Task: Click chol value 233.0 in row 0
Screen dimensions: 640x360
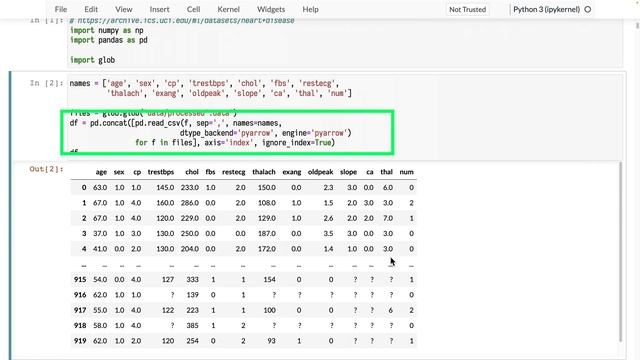Action: pos(190,188)
